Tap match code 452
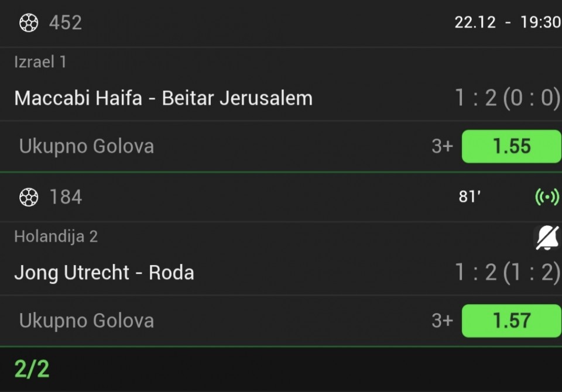Screen dimensions: 562x392 pos(66,23)
